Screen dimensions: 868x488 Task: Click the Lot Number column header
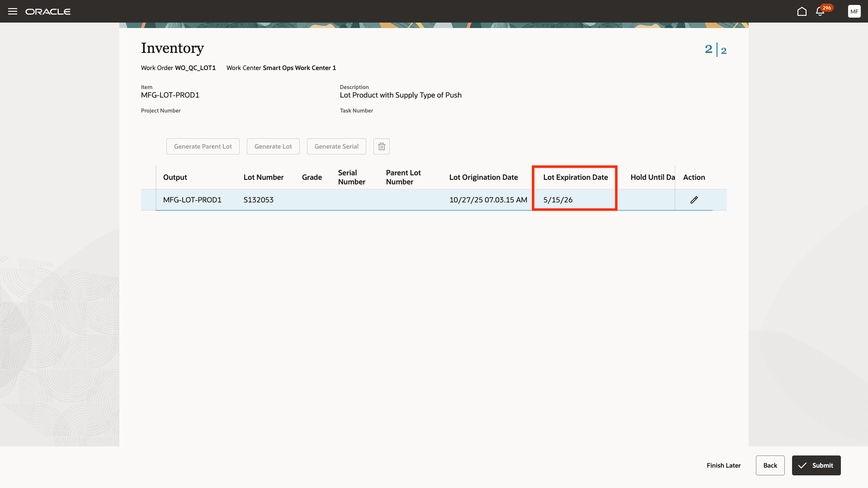264,177
